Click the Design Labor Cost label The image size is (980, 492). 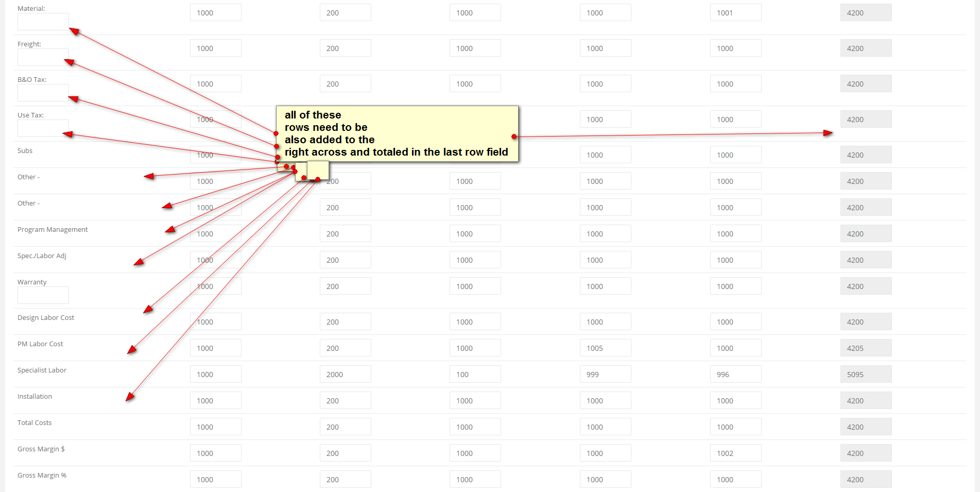pyautogui.click(x=46, y=318)
